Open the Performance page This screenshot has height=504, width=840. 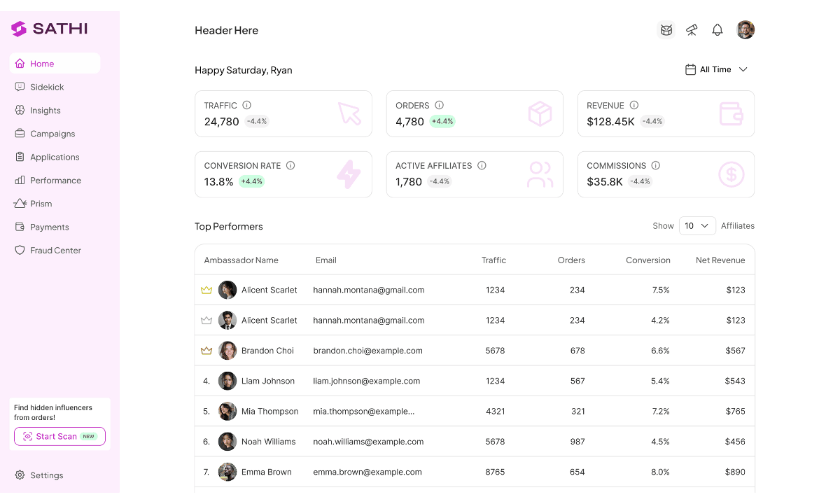55,181
